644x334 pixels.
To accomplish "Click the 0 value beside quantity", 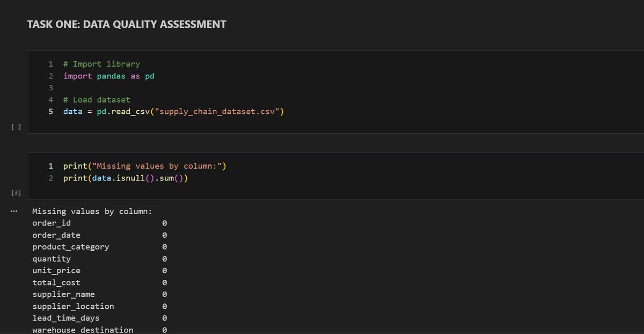I will point(165,258).
